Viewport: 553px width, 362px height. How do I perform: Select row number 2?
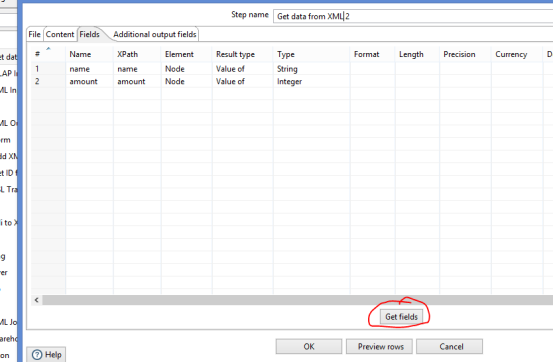click(x=48, y=82)
